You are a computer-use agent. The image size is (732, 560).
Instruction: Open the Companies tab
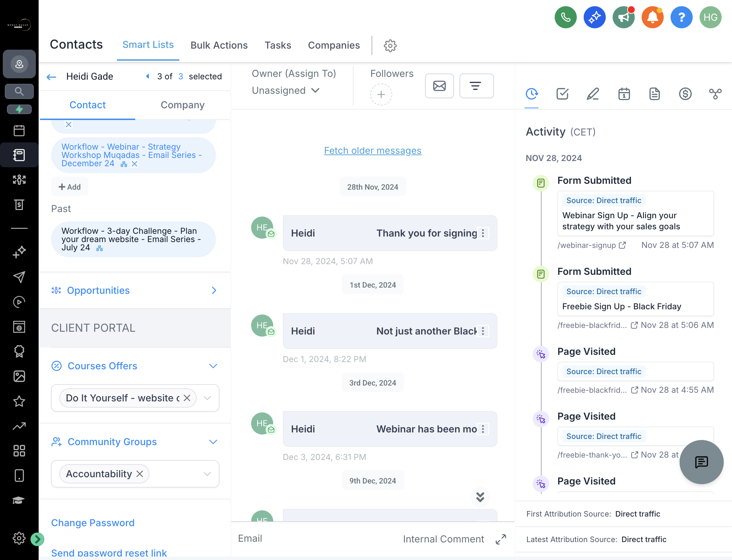(x=334, y=45)
